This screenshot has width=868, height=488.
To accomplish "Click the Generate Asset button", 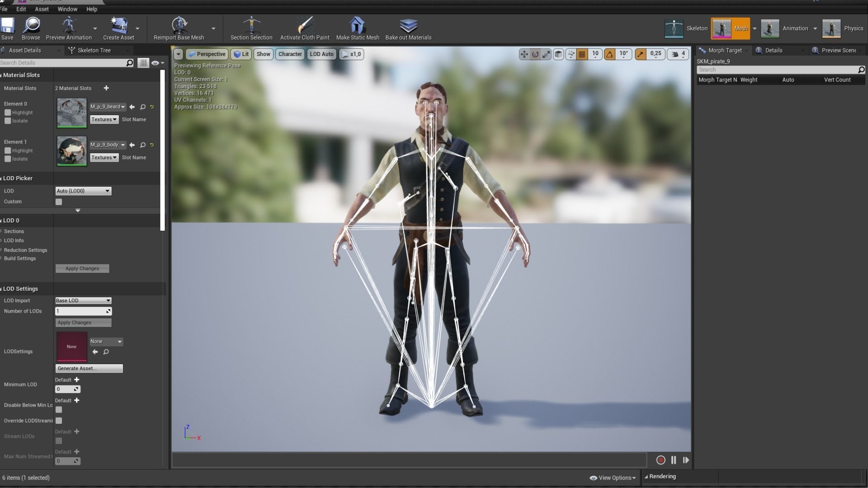I will 89,369.
